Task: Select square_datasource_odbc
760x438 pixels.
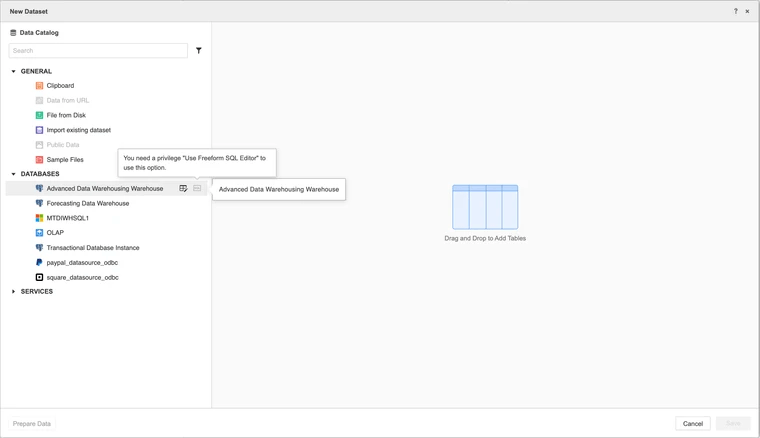Action: (82, 278)
